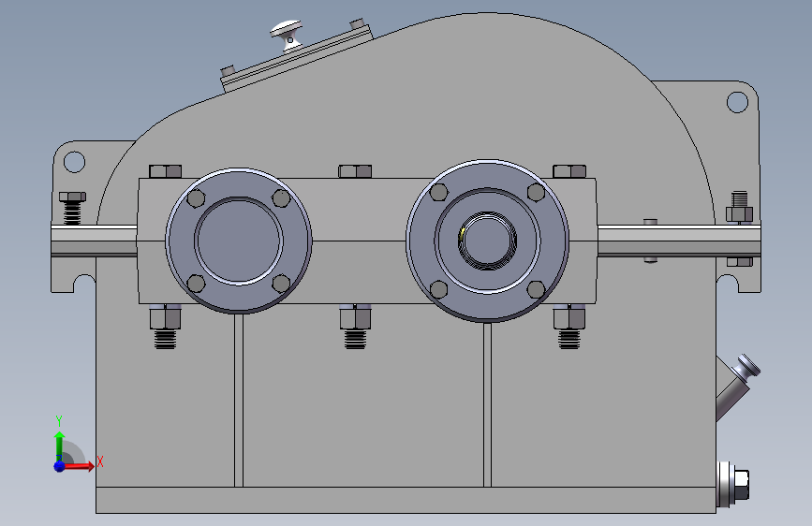Select the vent knob on the inspection cover
Image resolution: width=812 pixels, height=526 pixels.
pyautogui.click(x=287, y=35)
